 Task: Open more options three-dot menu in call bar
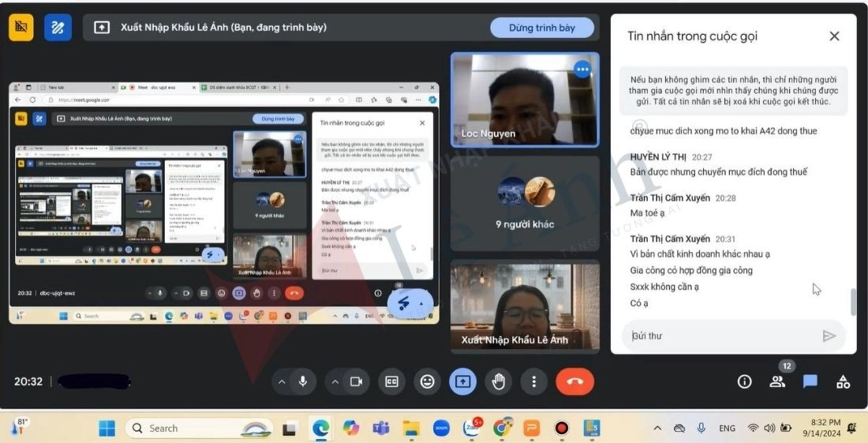pyautogui.click(x=534, y=381)
